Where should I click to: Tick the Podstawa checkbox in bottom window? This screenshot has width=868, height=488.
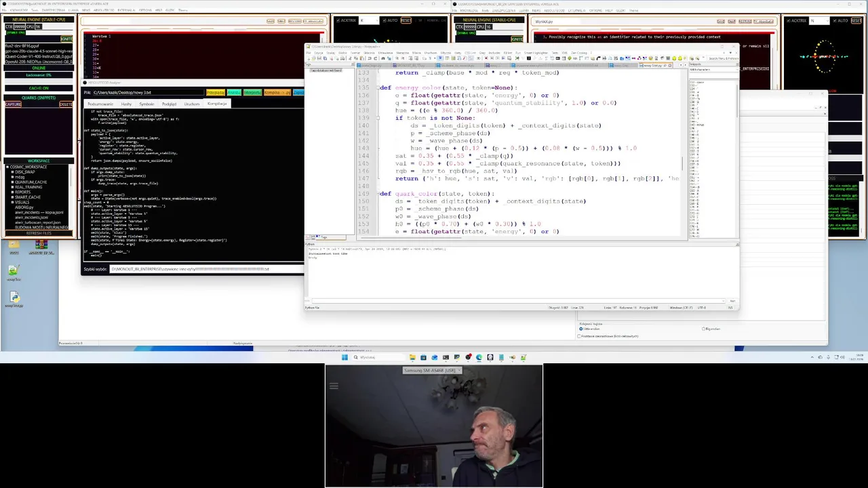(579, 336)
